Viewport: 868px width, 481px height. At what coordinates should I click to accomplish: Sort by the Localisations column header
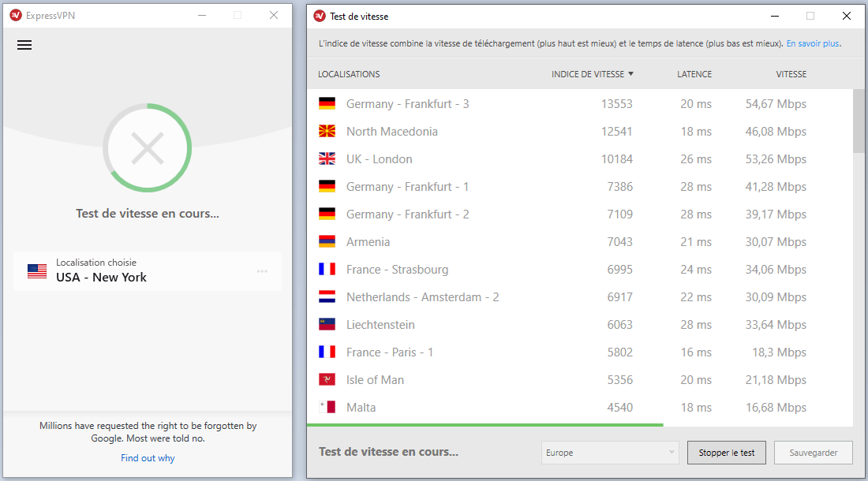pos(349,74)
